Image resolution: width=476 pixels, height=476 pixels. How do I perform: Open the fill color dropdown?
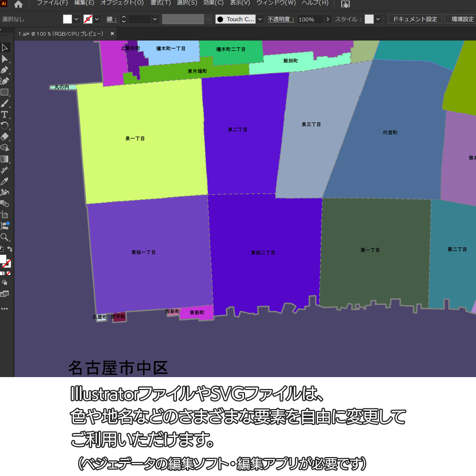(76, 19)
